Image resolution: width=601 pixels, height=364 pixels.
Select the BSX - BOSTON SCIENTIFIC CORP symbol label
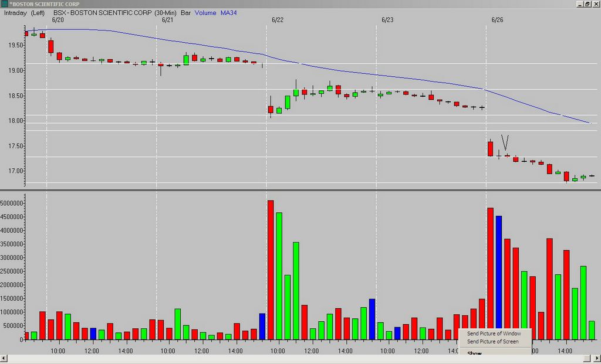pyautogui.click(x=103, y=13)
